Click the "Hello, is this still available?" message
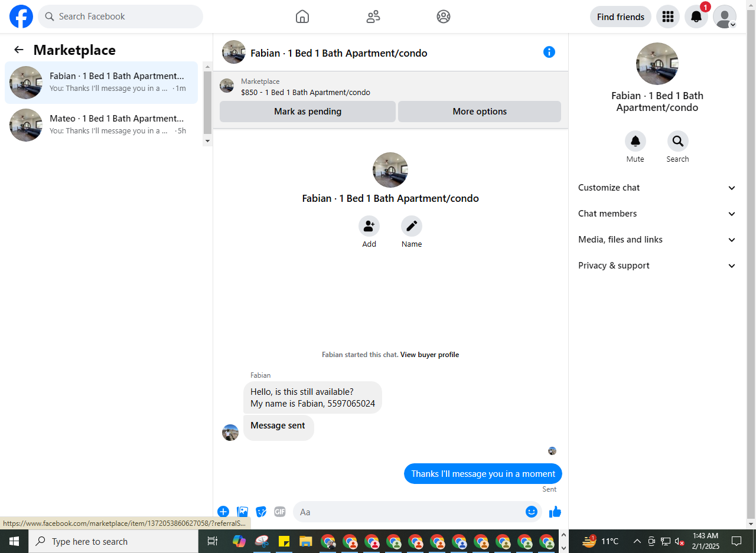756x553 pixels. point(312,398)
